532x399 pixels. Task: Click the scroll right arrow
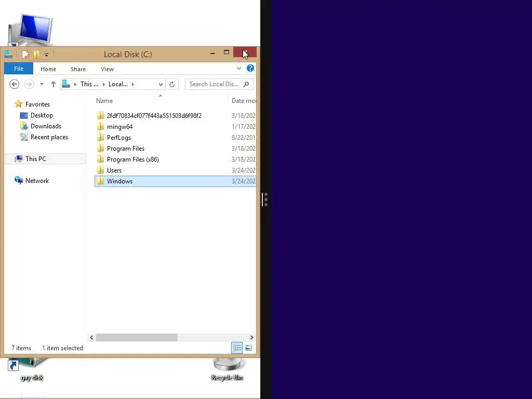coord(251,337)
